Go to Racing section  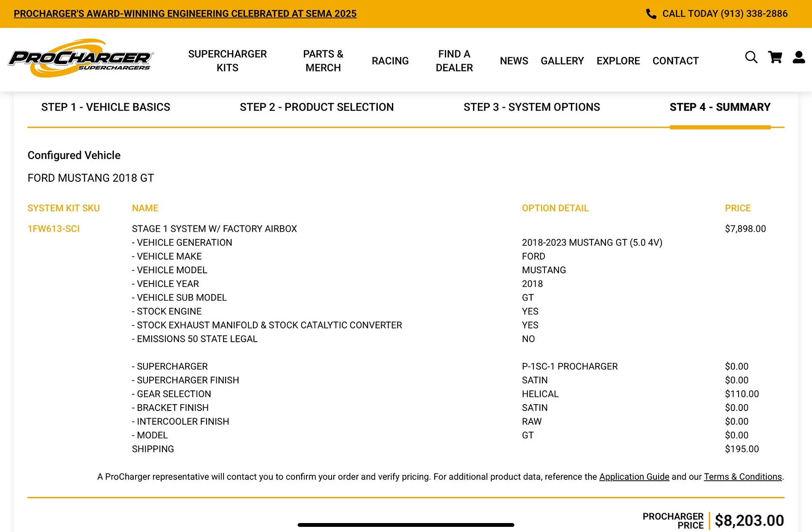(390, 61)
